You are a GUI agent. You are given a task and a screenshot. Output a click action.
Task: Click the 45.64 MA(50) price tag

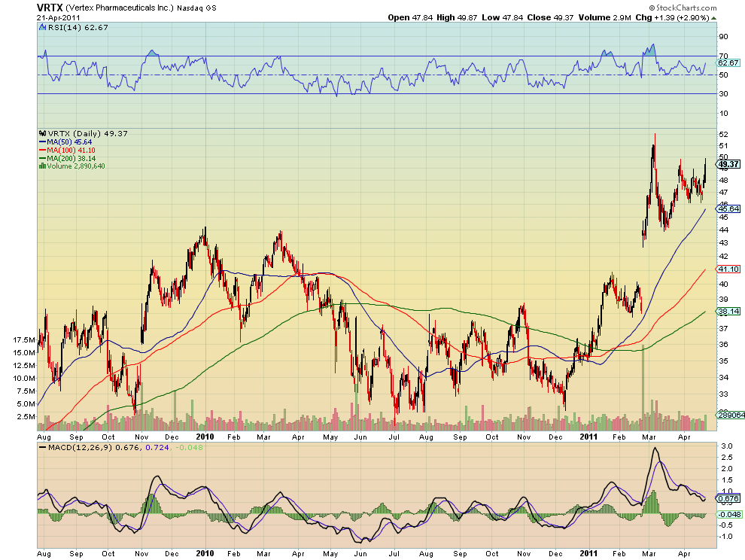click(729, 208)
